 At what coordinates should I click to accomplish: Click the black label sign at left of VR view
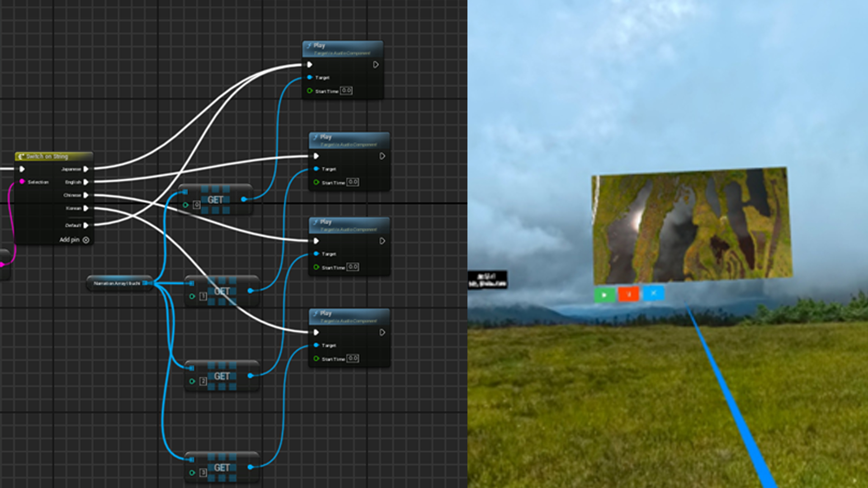487,280
